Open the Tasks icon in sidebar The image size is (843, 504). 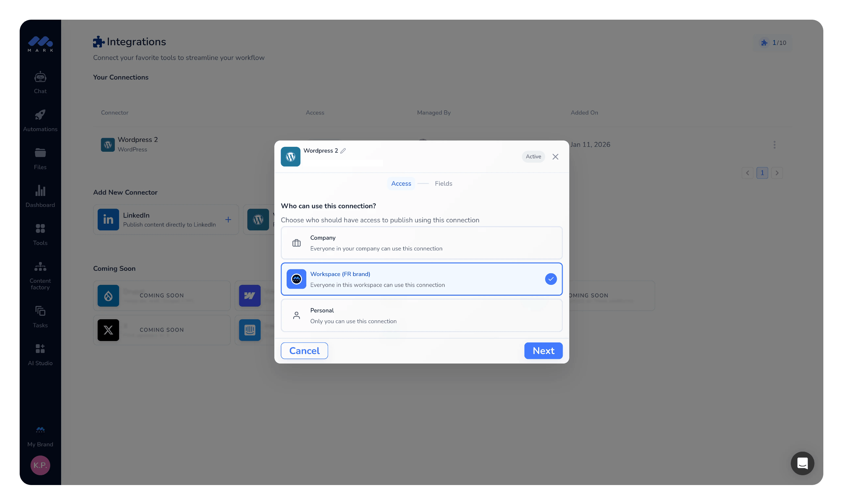coord(40,311)
